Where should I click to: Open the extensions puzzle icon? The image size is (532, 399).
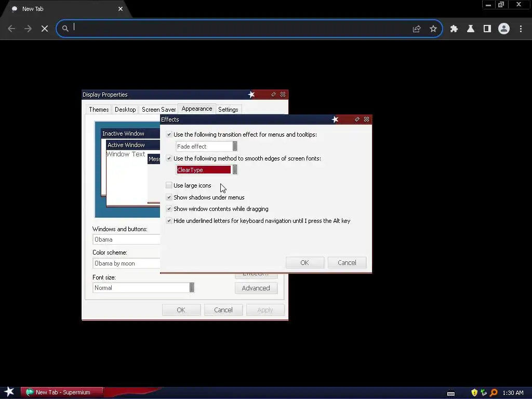(x=454, y=29)
